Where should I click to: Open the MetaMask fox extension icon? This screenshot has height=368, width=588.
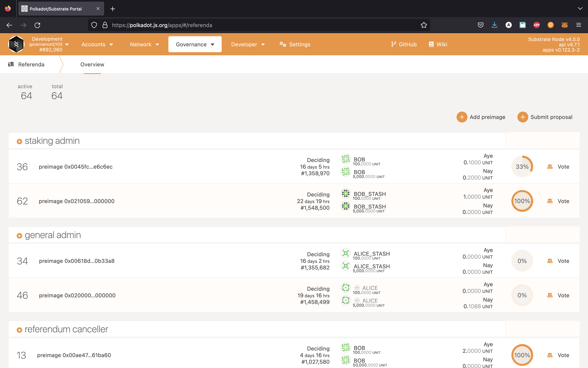pyautogui.click(x=564, y=25)
